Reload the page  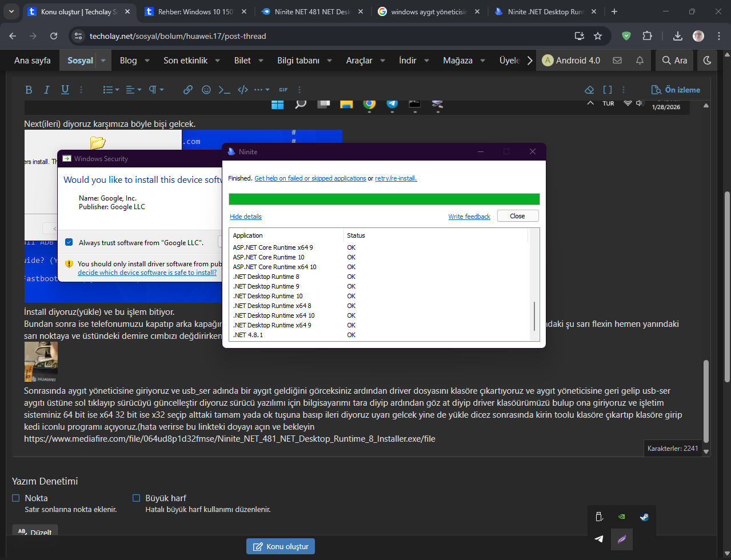pos(54,36)
